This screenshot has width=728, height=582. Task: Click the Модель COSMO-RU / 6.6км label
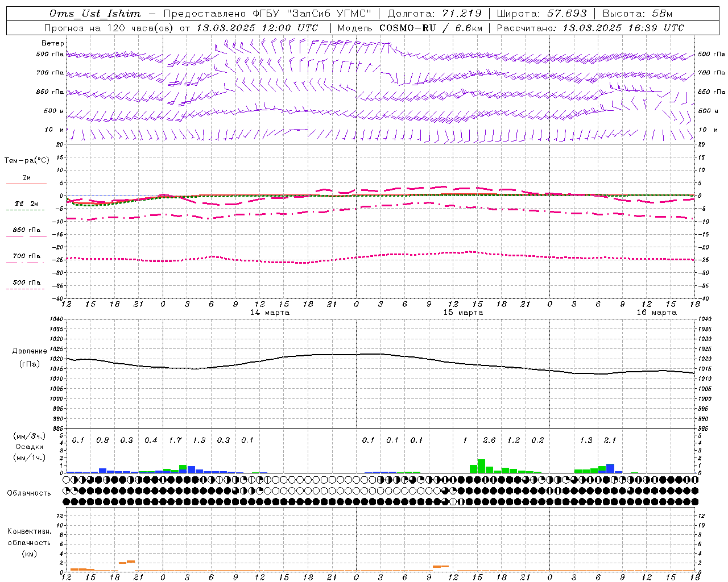(x=410, y=28)
